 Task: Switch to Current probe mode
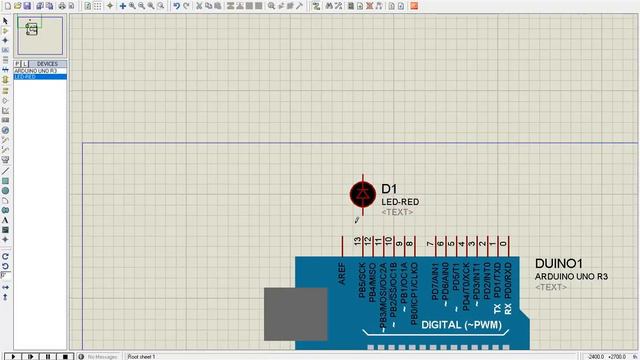[5, 150]
